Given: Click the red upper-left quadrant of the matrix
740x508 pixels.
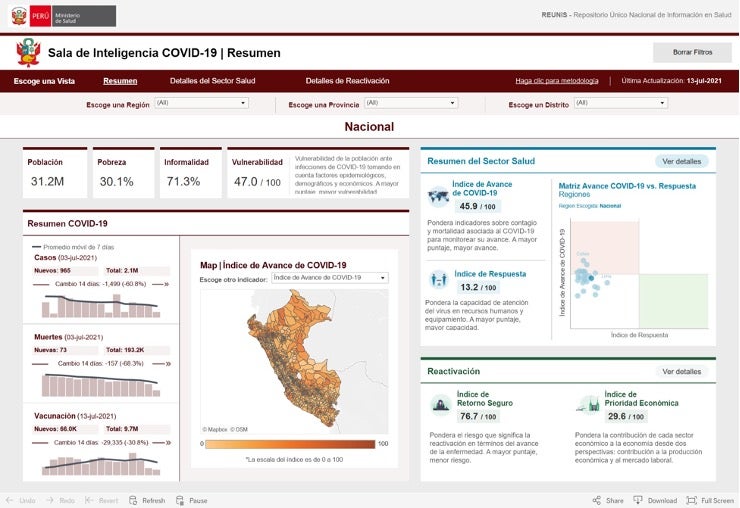Looking at the screenshot, I should 605,246.
